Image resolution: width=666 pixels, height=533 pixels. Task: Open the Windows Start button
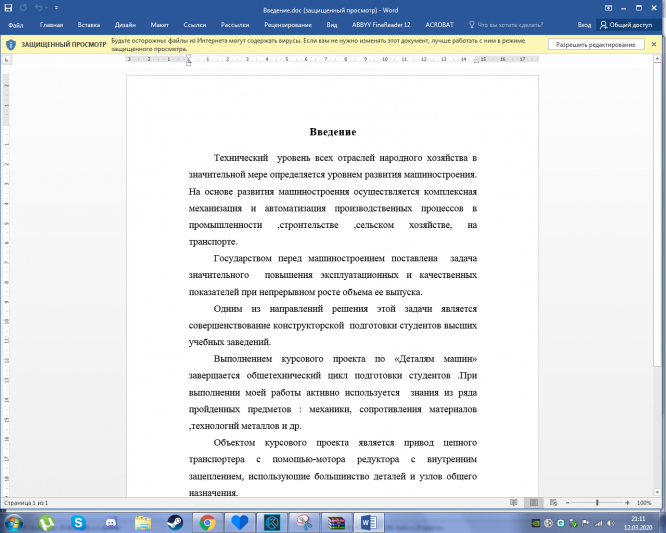[13, 522]
